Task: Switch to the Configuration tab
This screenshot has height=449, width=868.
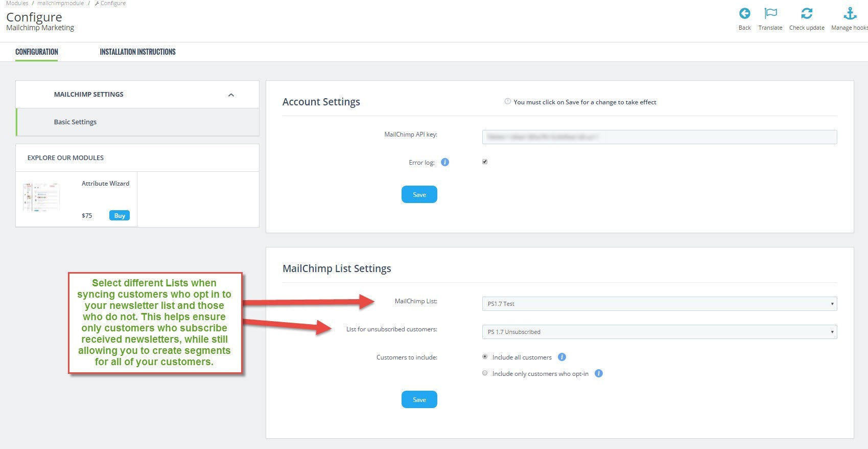Action: pos(37,52)
